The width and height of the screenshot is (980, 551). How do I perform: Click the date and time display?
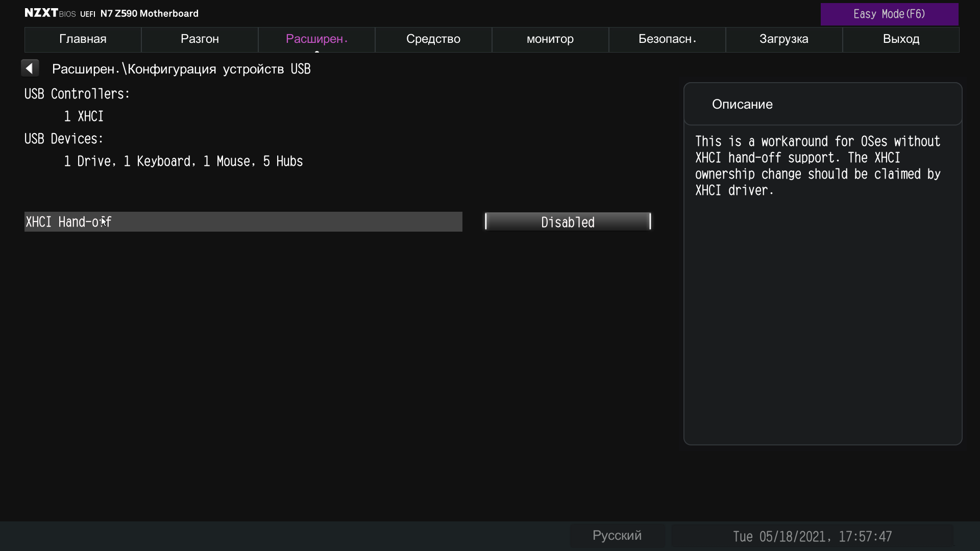point(812,537)
